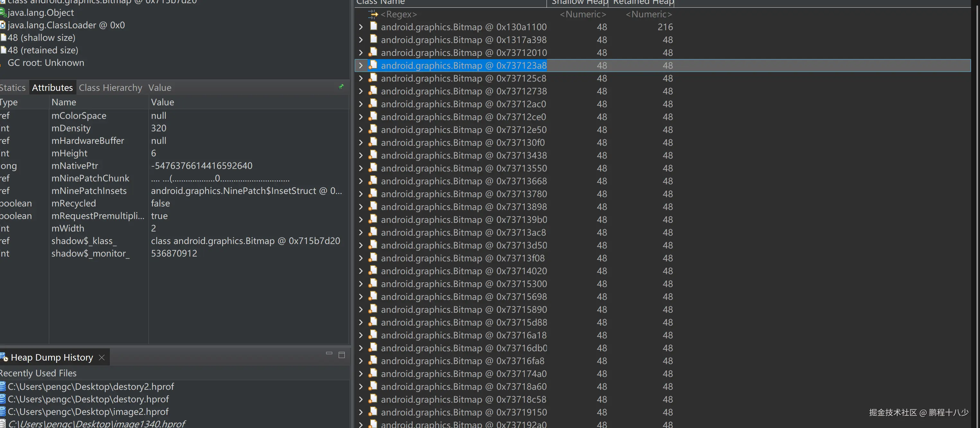Switch to the Statics tab

point(12,88)
